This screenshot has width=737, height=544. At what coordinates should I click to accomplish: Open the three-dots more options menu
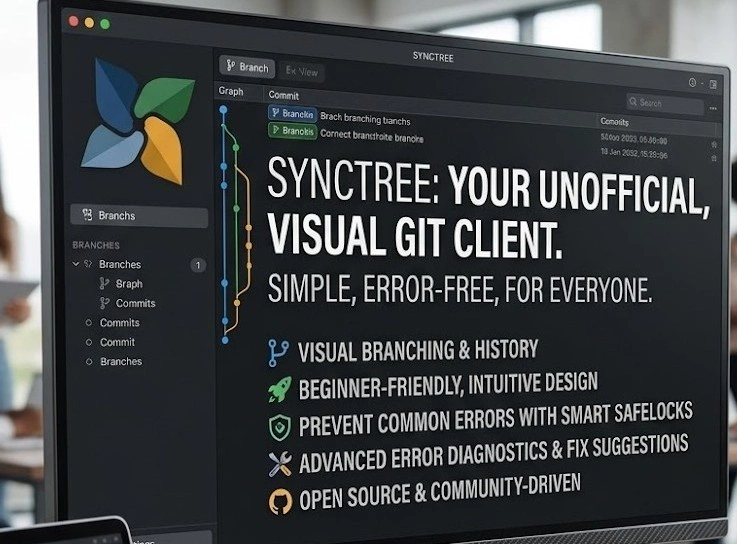click(713, 108)
